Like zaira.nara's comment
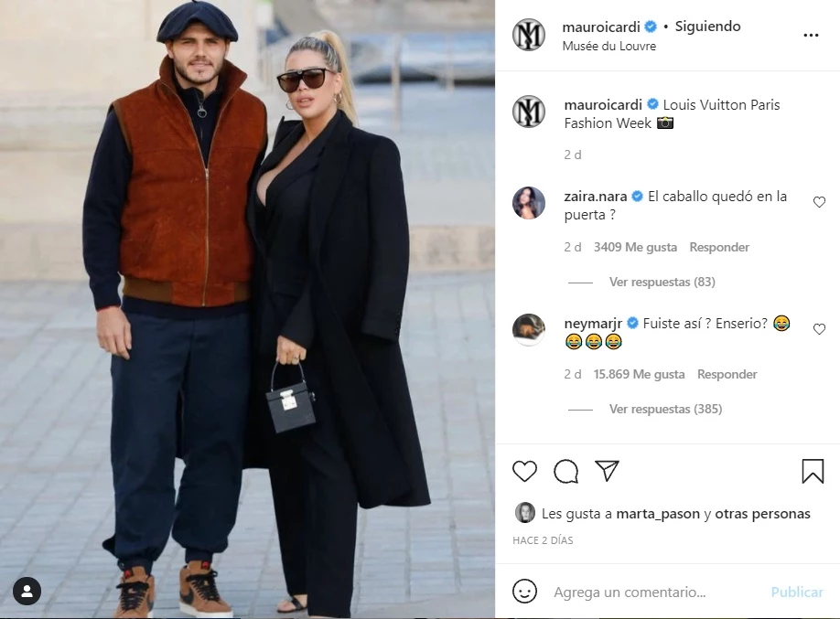The image size is (840, 619). [819, 202]
